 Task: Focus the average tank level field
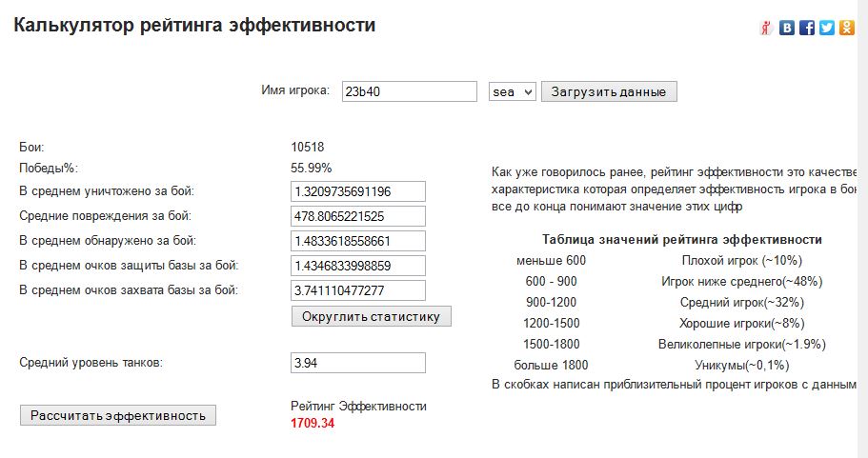pos(358,363)
